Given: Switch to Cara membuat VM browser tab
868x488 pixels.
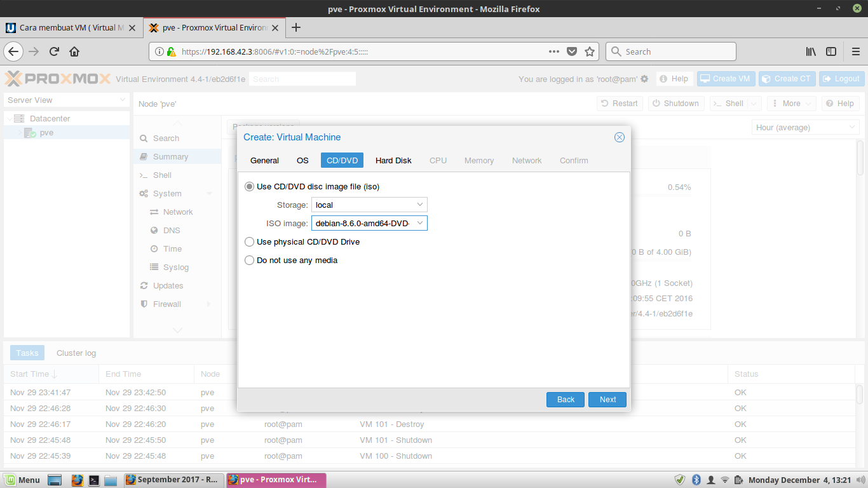Looking at the screenshot, I should point(72,27).
